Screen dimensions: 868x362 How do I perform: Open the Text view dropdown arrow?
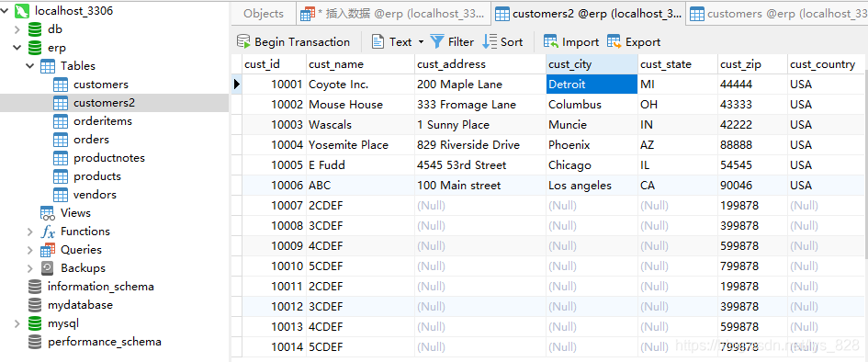[x=421, y=42]
